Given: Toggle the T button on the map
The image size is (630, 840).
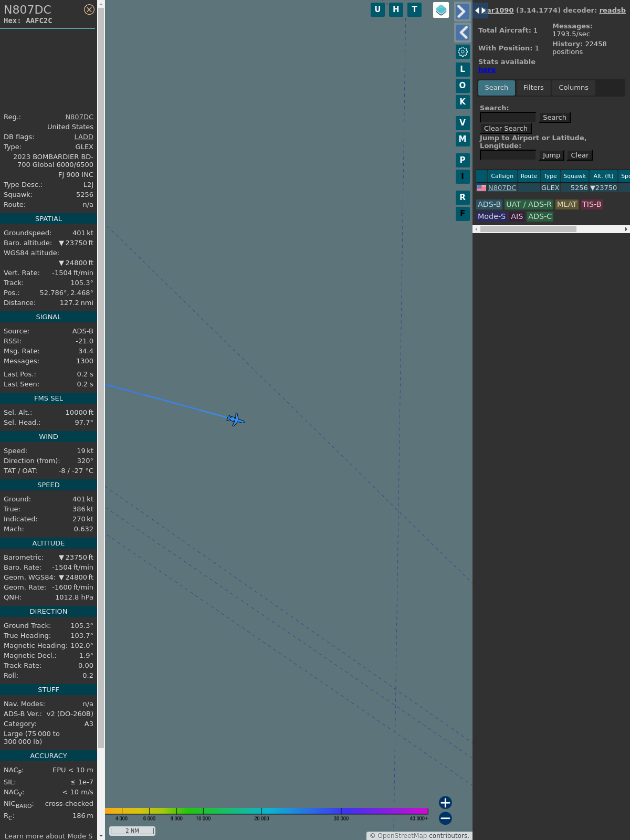Looking at the screenshot, I should point(415,9).
